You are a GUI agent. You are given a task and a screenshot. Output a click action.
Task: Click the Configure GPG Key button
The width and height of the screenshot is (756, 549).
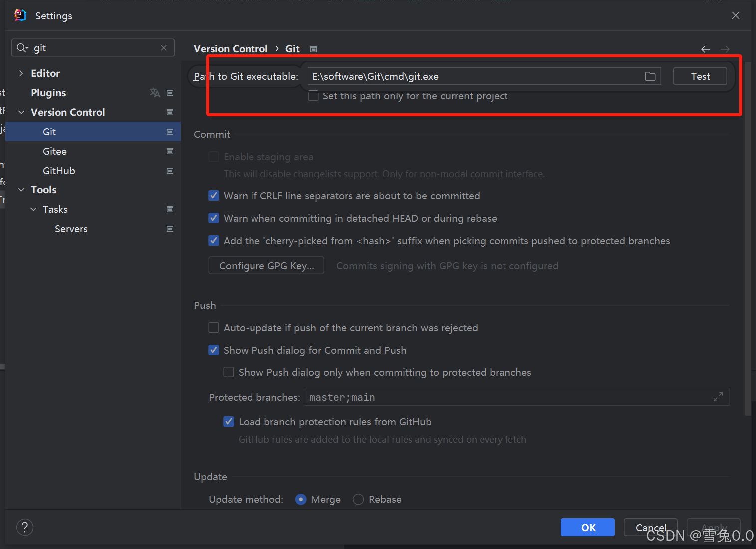266,266
